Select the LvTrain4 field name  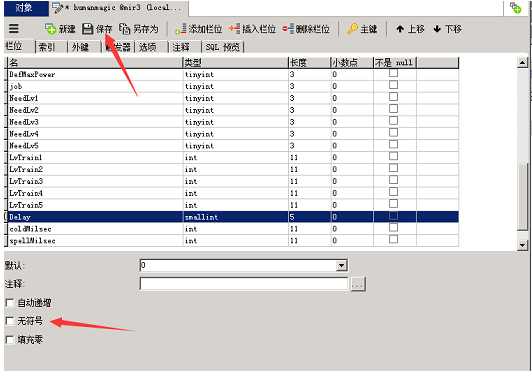point(26,193)
